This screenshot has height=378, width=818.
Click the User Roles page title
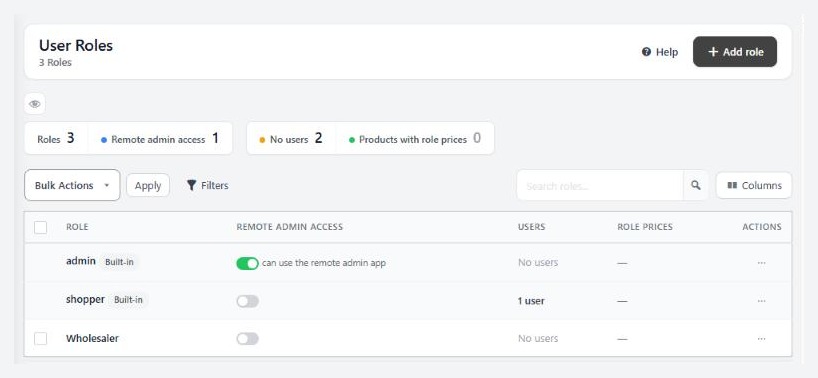click(x=76, y=45)
